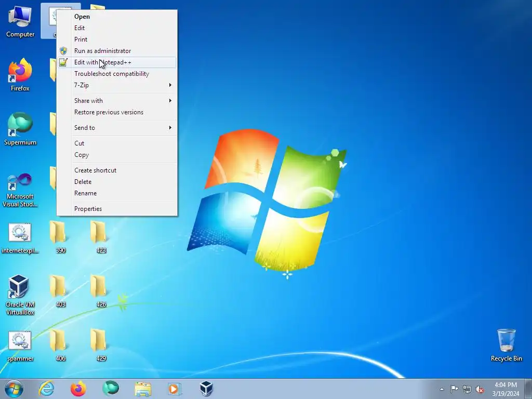Choose Properties in the context menu
The image size is (532, 399).
click(117, 209)
